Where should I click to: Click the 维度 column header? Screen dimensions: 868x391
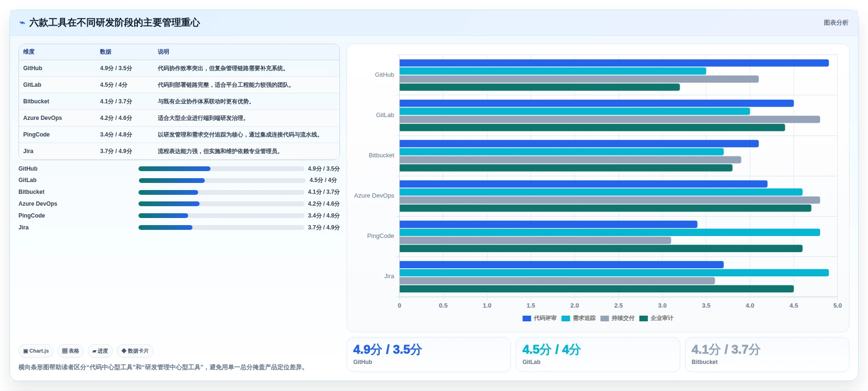point(29,52)
